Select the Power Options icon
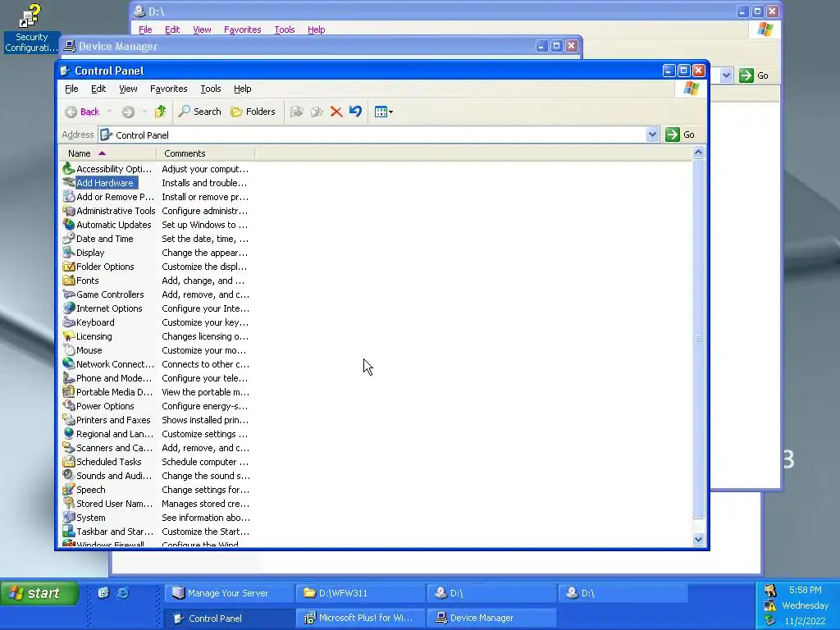The image size is (840, 630). 69,405
